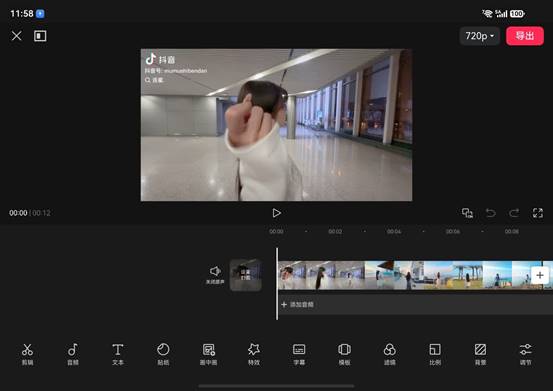The width and height of the screenshot is (553, 391).
Task: Tap the 11:58 clock in status bar
Action: (22, 14)
